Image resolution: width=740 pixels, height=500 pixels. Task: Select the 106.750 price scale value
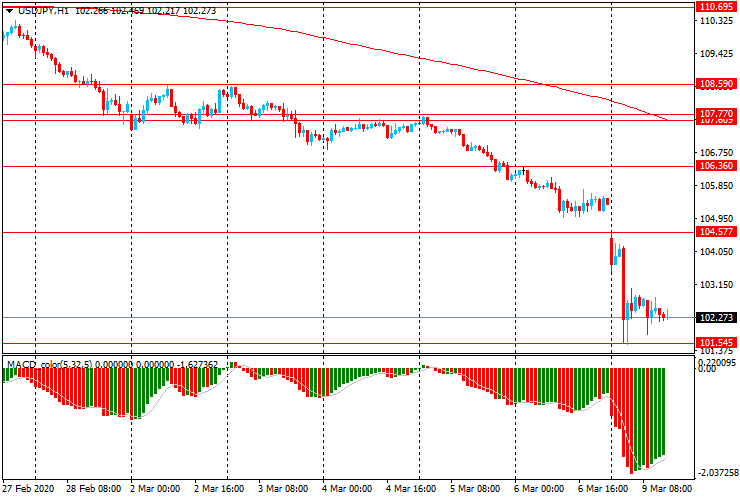tap(716, 153)
